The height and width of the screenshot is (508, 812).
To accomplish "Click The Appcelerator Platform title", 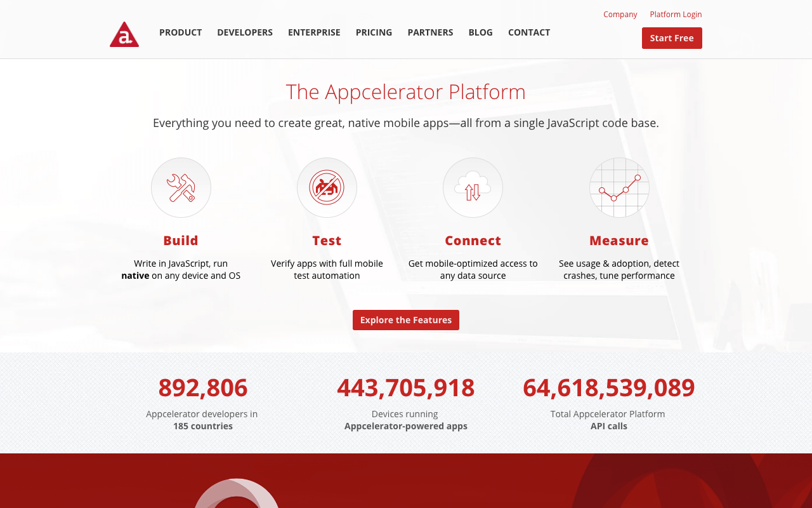I will 406,92.
